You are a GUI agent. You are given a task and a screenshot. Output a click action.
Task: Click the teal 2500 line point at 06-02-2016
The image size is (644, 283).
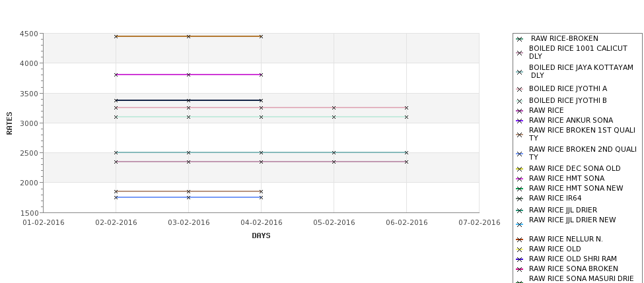click(407, 152)
